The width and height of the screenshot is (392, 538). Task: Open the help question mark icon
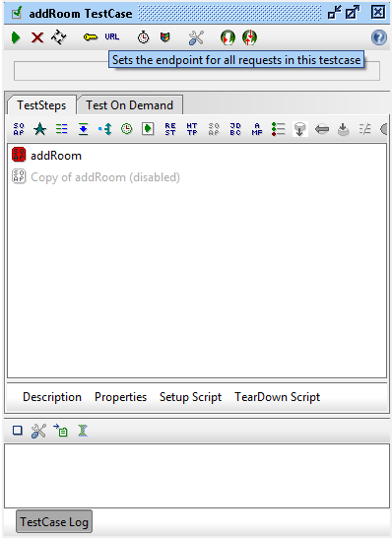coord(379,37)
